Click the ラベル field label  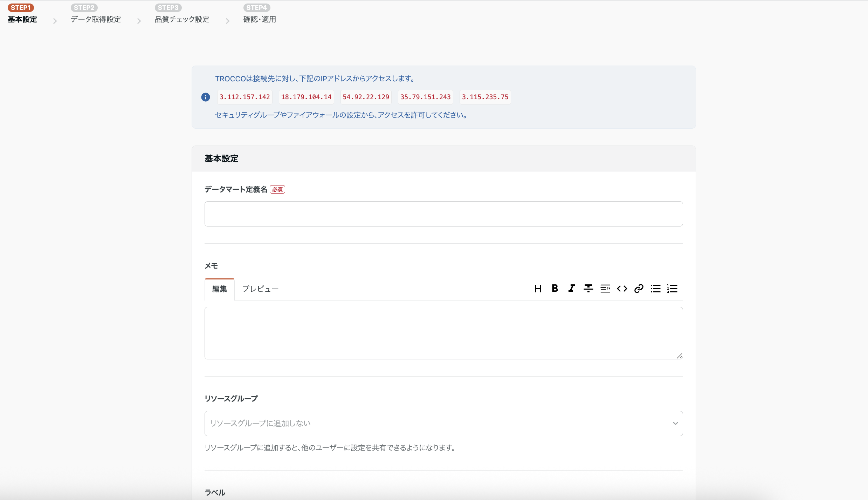coord(215,493)
